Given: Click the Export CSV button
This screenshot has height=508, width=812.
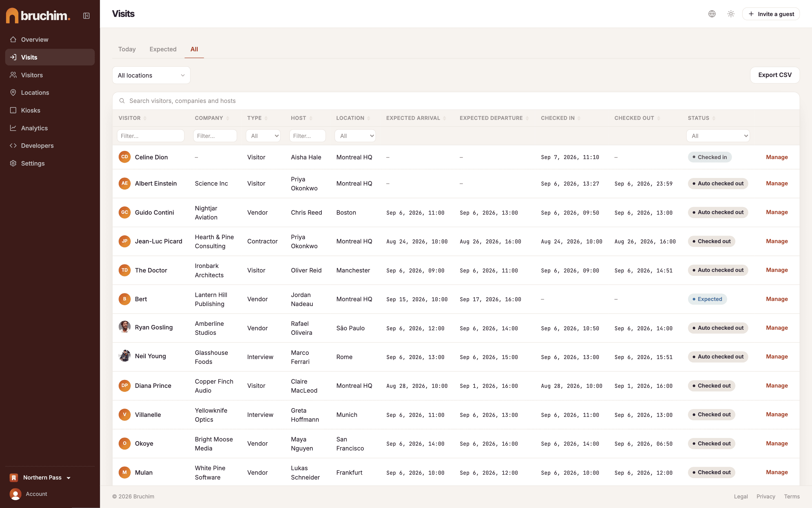Looking at the screenshot, I should coord(775,75).
